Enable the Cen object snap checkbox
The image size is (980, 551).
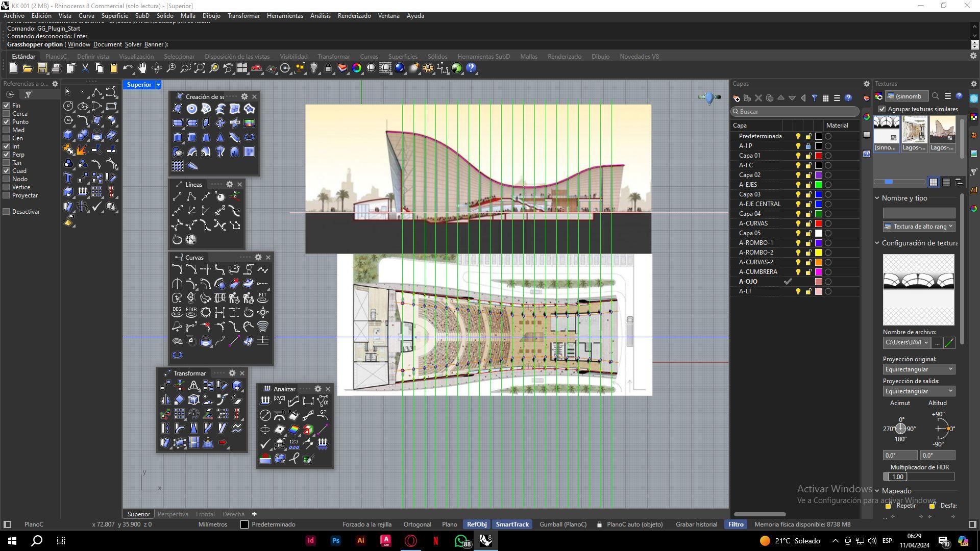(x=7, y=138)
